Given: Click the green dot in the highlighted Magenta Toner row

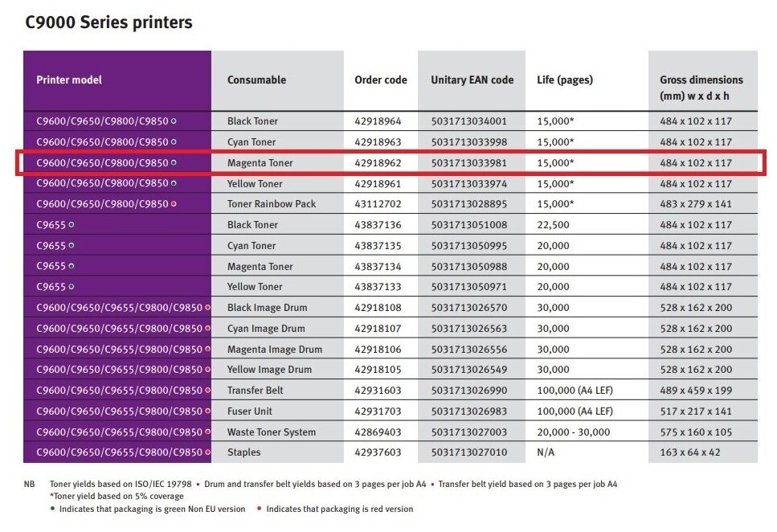Looking at the screenshot, I should click(174, 162).
